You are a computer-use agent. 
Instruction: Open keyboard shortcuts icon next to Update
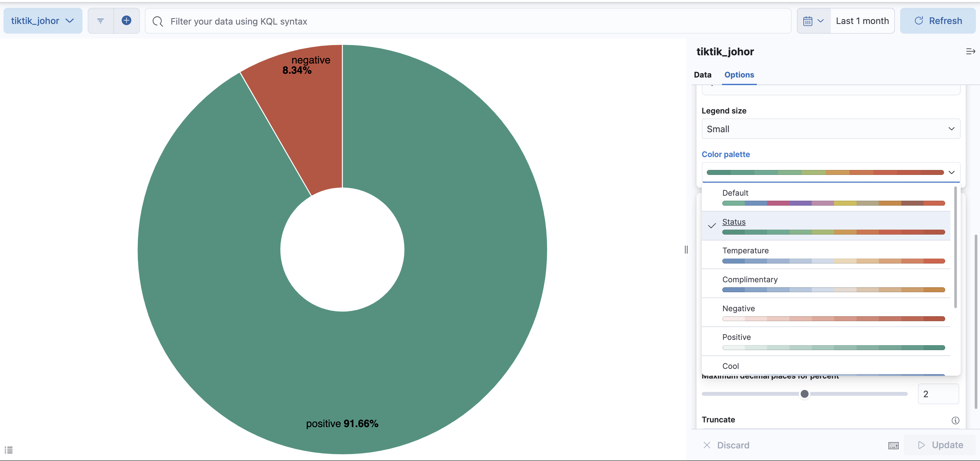[x=893, y=445]
